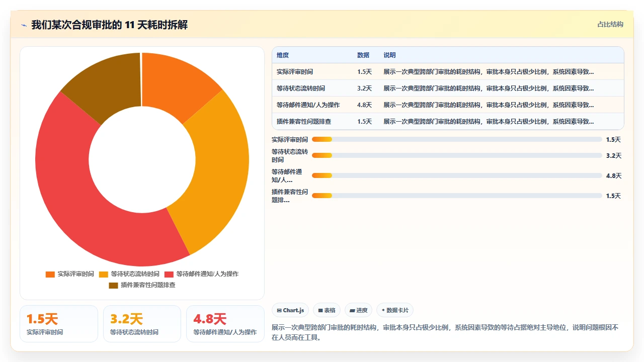Select 实际评审时间 table row cell
644x362 pixels.
295,72
